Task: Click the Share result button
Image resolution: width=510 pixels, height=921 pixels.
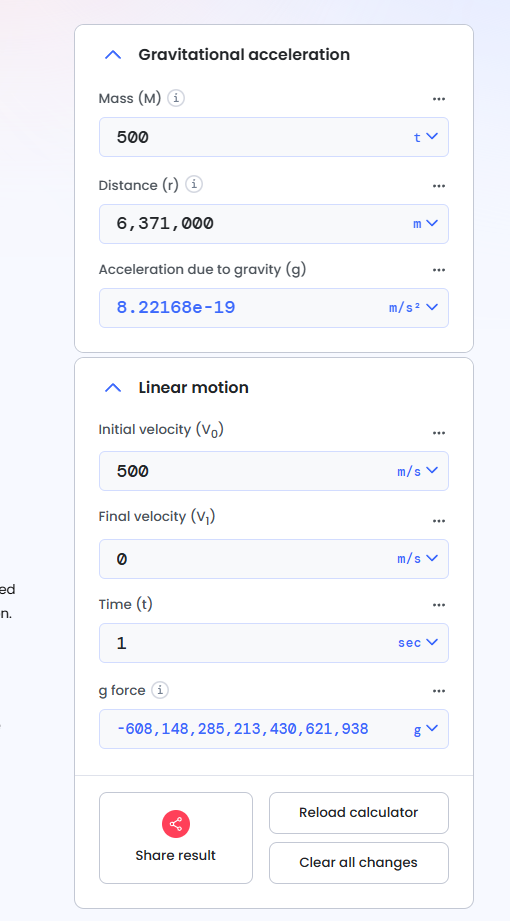Action: point(176,838)
